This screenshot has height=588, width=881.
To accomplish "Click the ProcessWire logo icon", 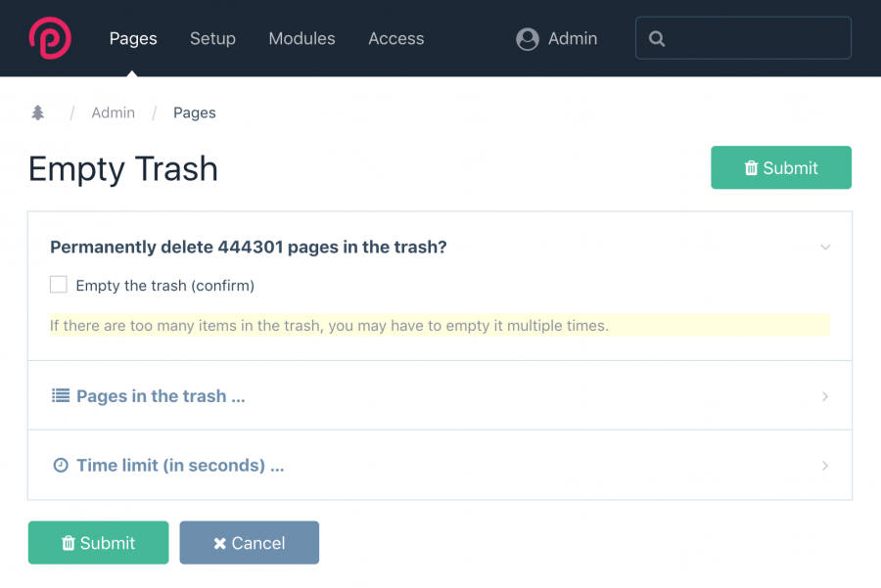I will [x=50, y=37].
